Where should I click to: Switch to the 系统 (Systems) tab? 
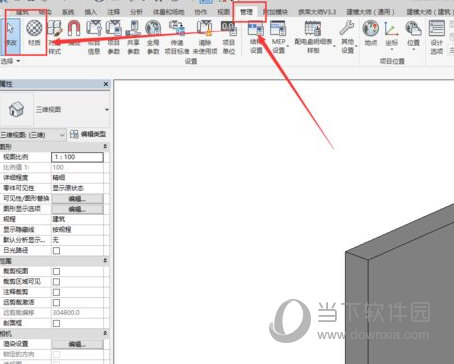tap(68, 12)
